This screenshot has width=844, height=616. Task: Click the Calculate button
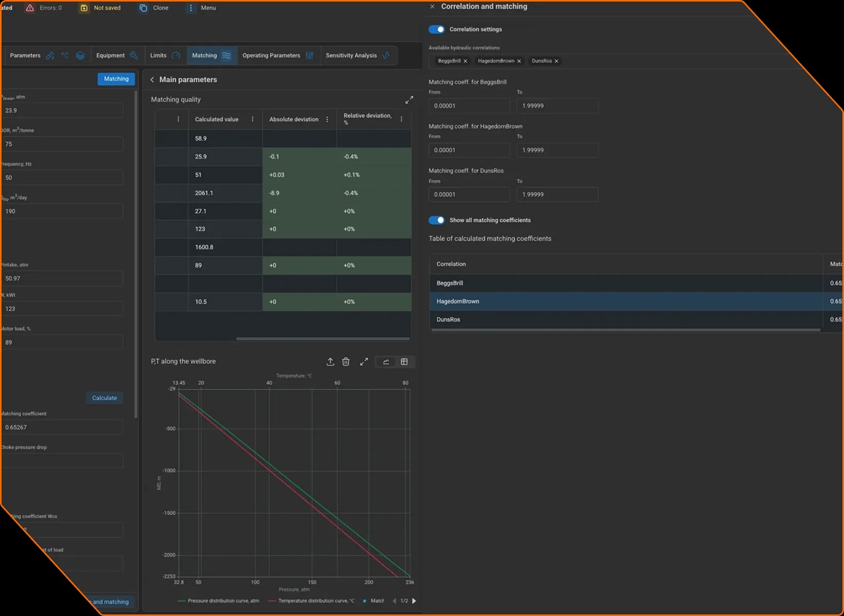click(x=105, y=398)
